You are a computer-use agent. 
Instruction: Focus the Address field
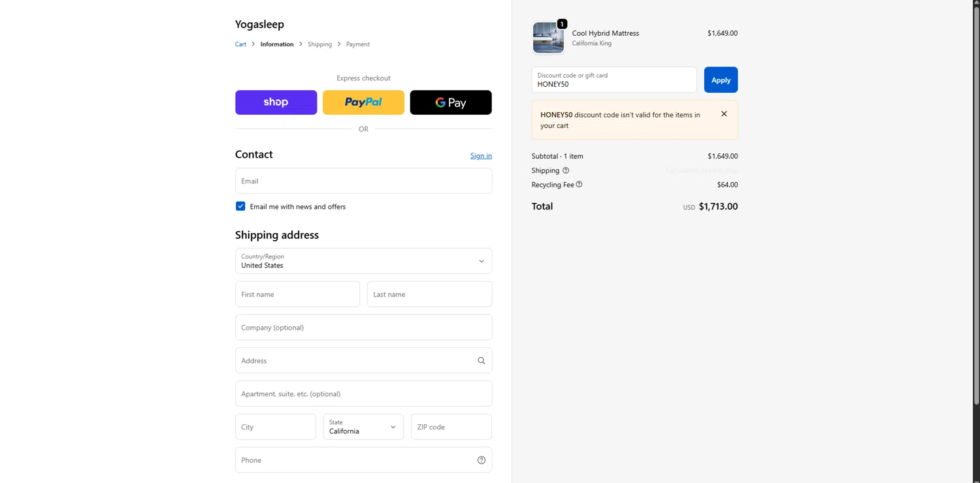(363, 360)
